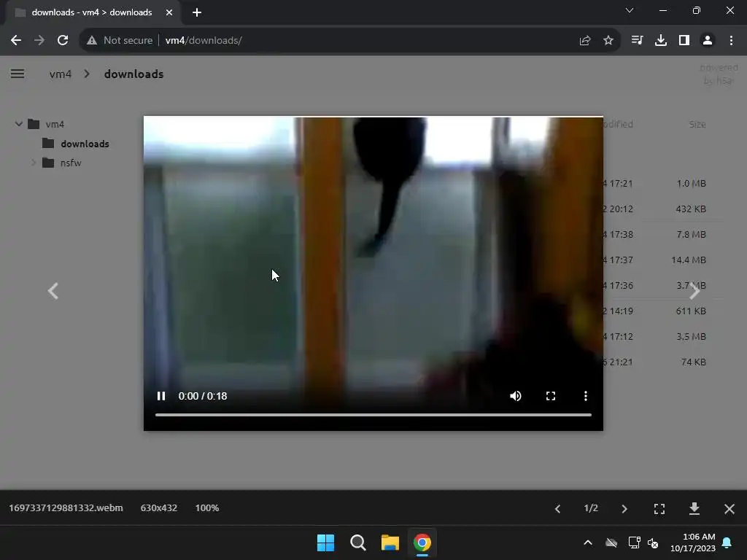747x560 pixels.
Task: Open the Windows Start menu
Action: pyautogui.click(x=326, y=542)
